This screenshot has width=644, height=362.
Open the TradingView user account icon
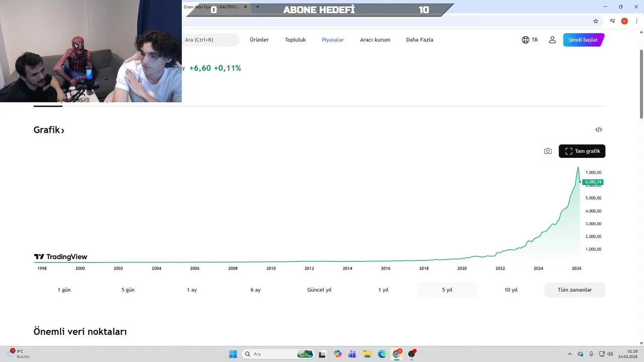(x=552, y=40)
